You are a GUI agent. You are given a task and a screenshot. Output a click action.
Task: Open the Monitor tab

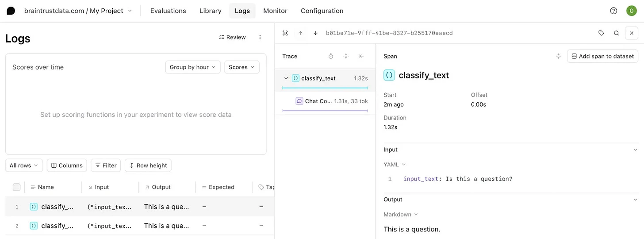click(275, 11)
